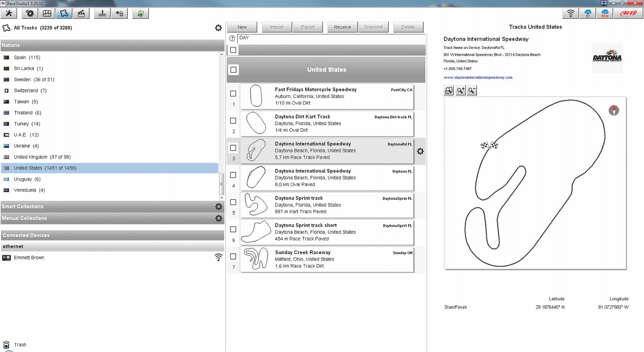
Task: Select the Emmett Brown connected device
Action: click(29, 258)
